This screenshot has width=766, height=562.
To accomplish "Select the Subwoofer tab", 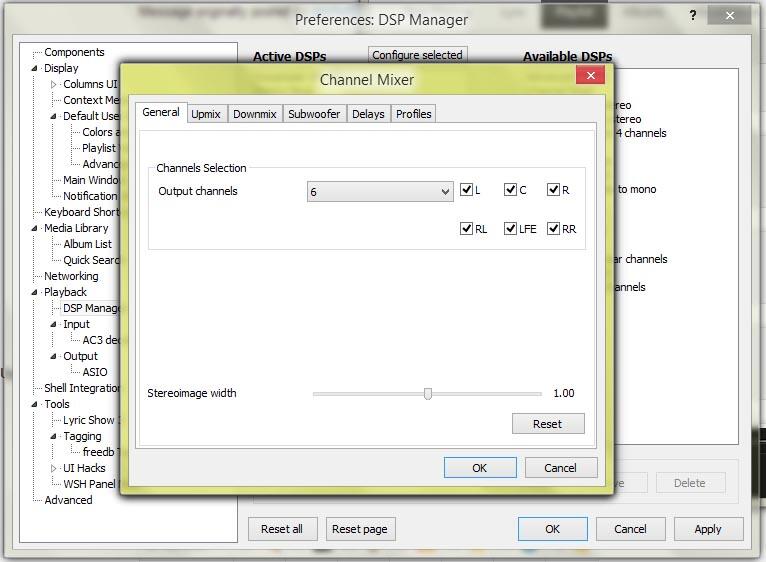I will [x=314, y=114].
